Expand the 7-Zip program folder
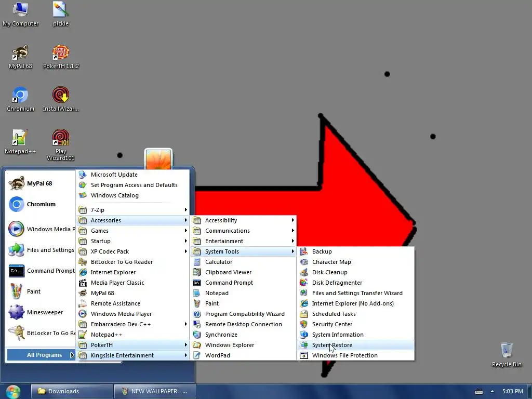The image size is (532, 399). [x=132, y=210]
